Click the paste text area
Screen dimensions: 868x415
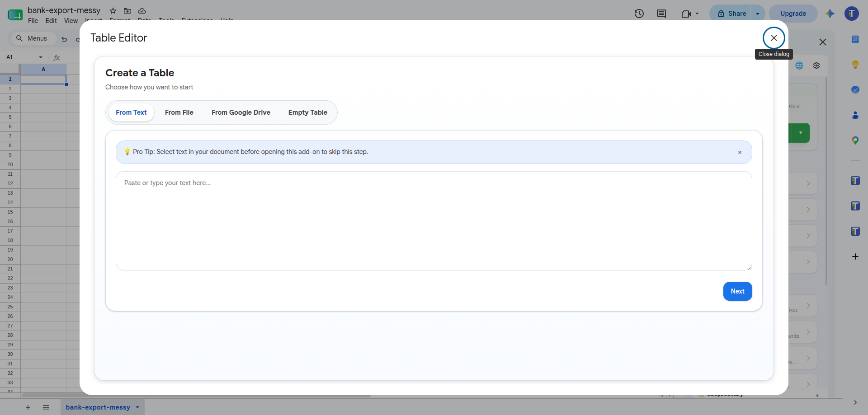[x=434, y=221]
